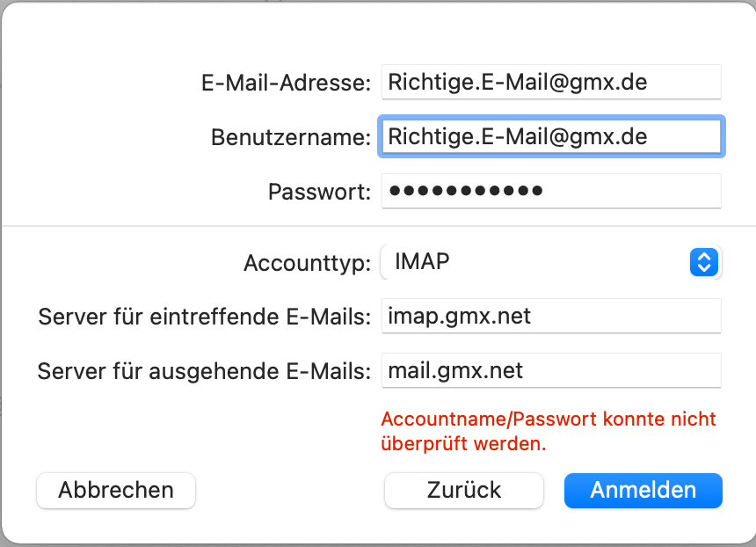
Task: Select the Passwort field with masked dots
Action: [x=551, y=191]
